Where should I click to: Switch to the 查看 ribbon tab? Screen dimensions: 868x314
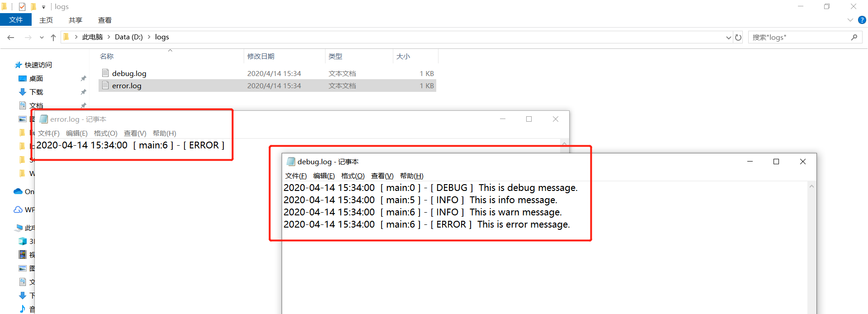[x=105, y=20]
